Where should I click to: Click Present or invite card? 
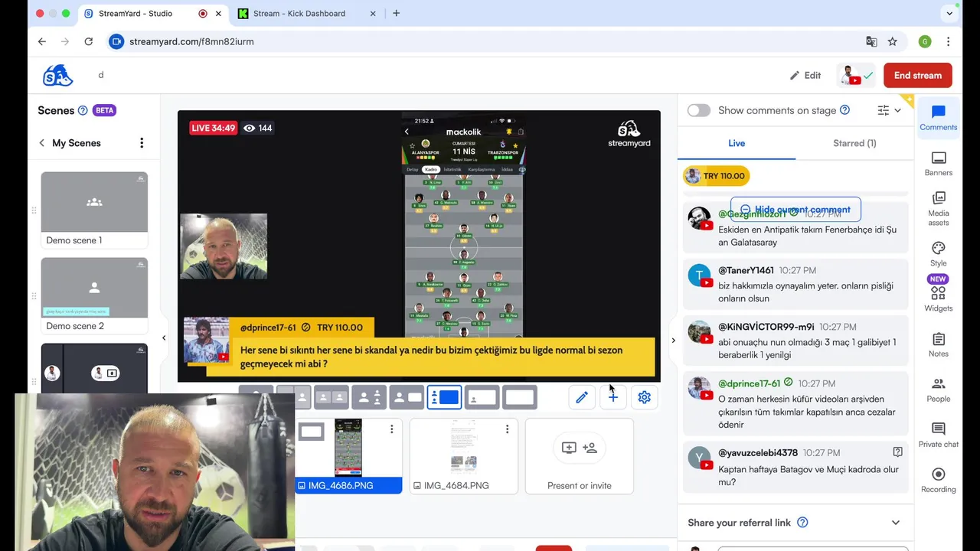point(580,456)
